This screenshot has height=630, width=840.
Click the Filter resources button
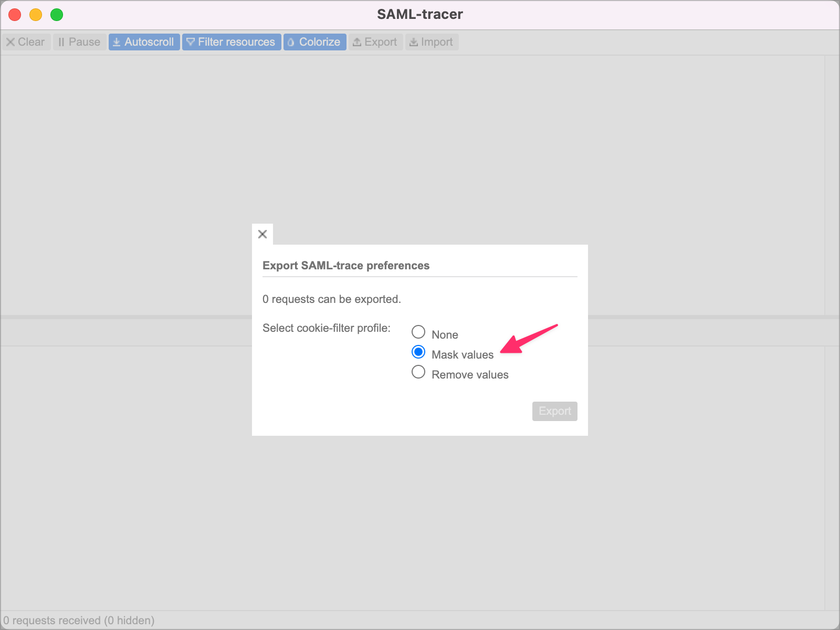click(232, 41)
